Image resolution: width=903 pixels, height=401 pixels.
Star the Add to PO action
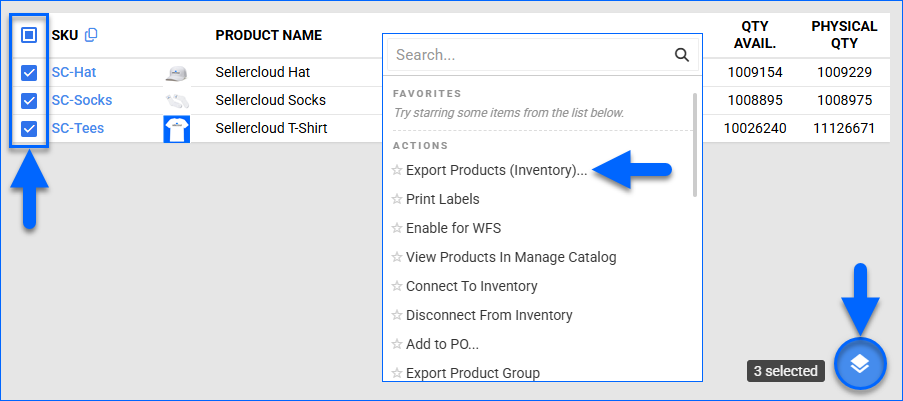point(396,345)
